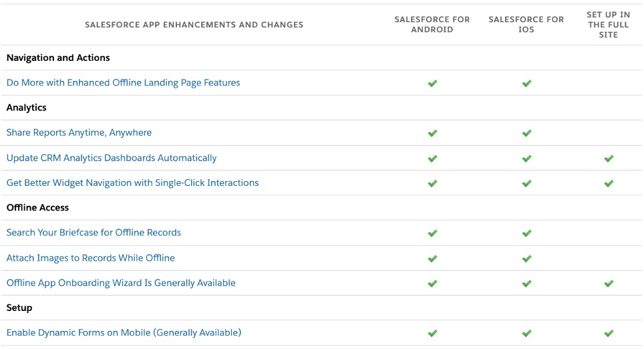
Task: Click Android checkmark for Search Your Briefcase row
Action: (432, 233)
